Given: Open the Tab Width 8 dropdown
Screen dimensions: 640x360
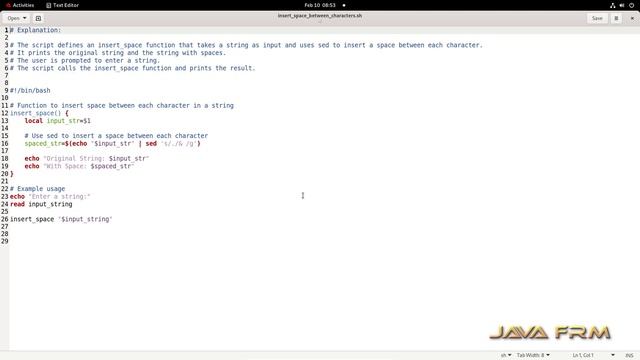Looking at the screenshot, I should 533,355.
